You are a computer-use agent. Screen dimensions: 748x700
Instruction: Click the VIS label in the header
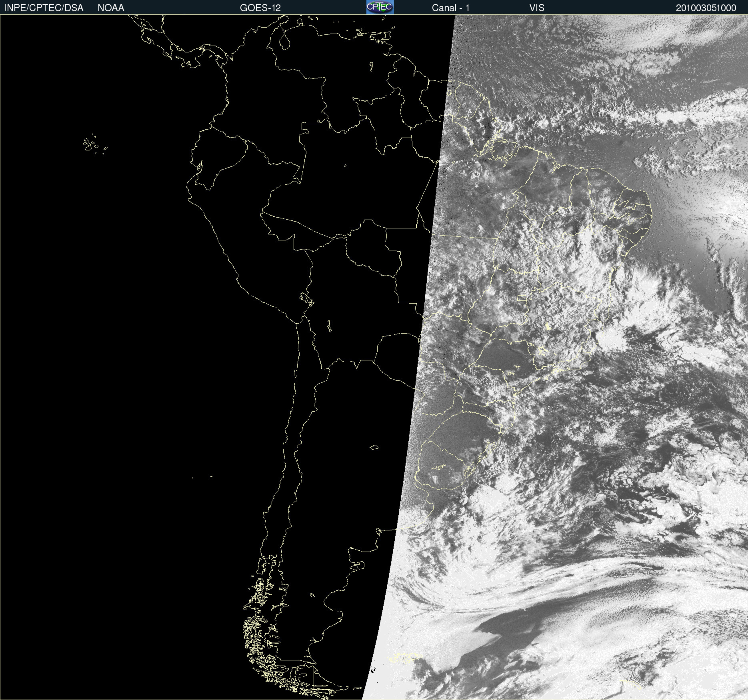pyautogui.click(x=537, y=8)
